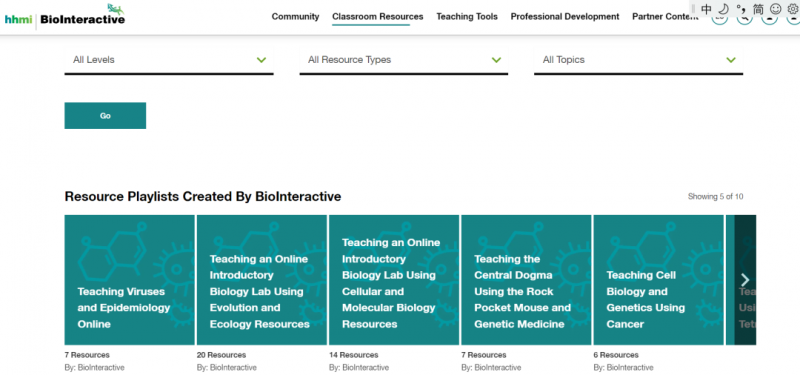Expand the All Levels dropdown

[x=169, y=60]
